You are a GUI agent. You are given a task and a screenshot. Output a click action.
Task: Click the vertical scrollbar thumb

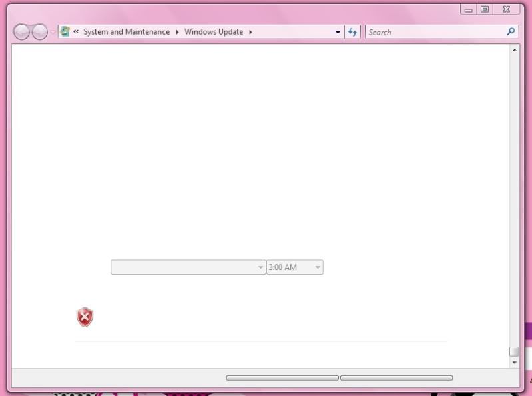(515, 351)
